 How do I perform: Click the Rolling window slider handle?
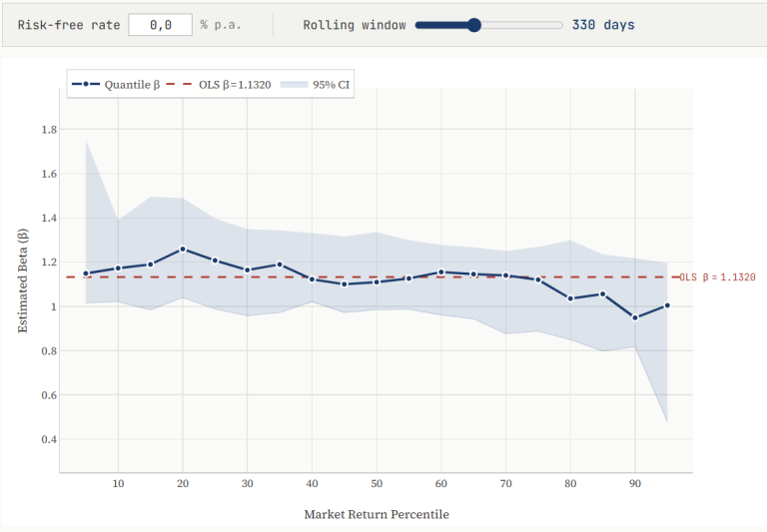click(x=473, y=25)
